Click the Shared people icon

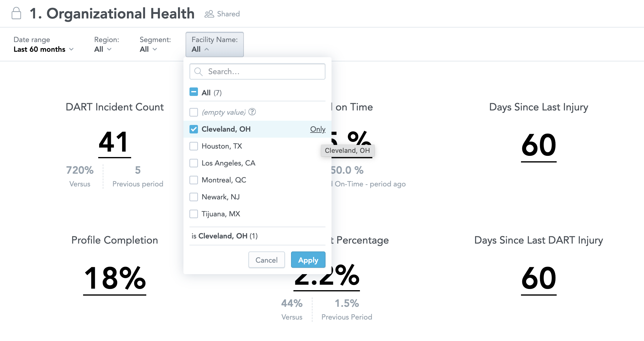pyautogui.click(x=209, y=14)
